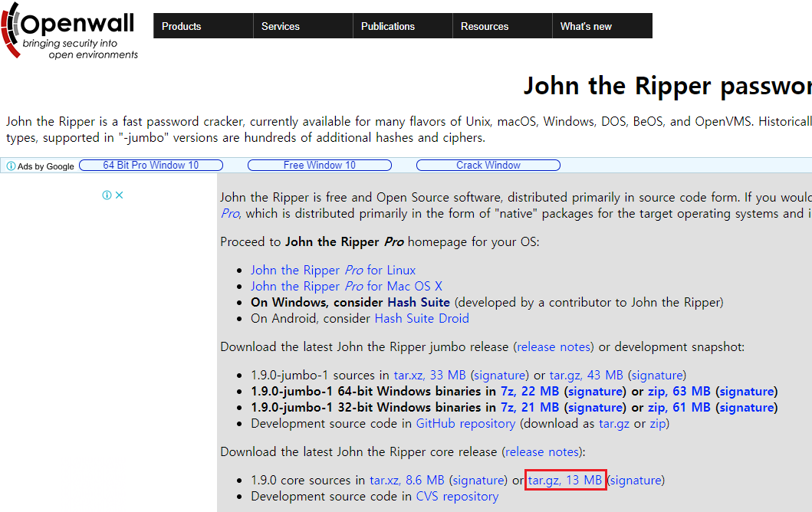This screenshot has width=812, height=512.
Task: Download 32-bit Windows binaries 7z, 21 MB
Action: [x=530, y=408]
